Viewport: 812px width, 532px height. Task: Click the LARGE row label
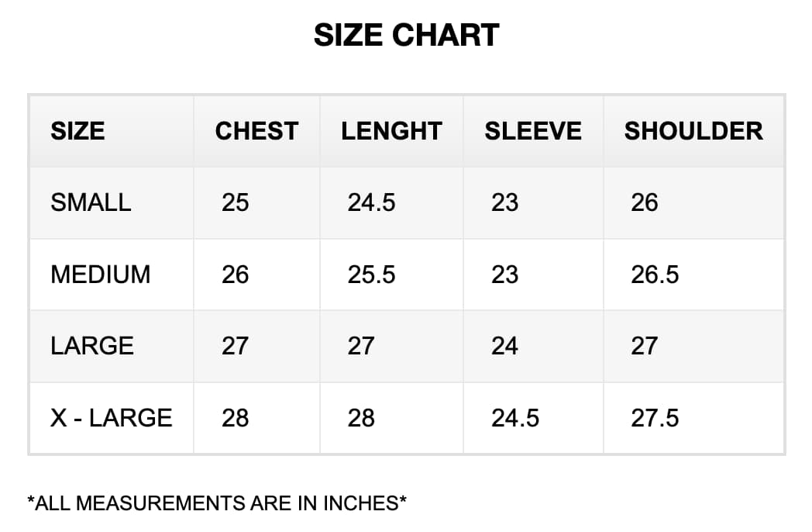92,346
